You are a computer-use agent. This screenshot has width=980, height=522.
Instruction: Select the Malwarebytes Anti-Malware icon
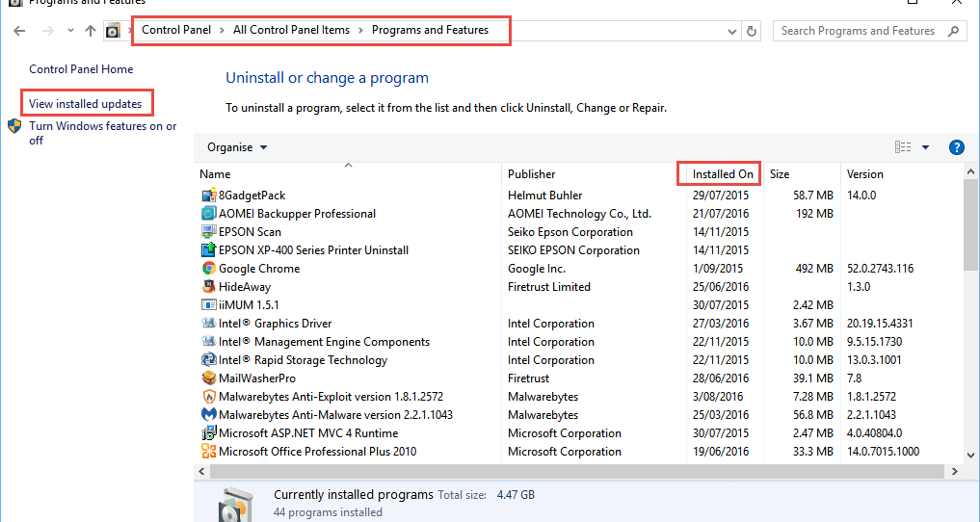209,414
